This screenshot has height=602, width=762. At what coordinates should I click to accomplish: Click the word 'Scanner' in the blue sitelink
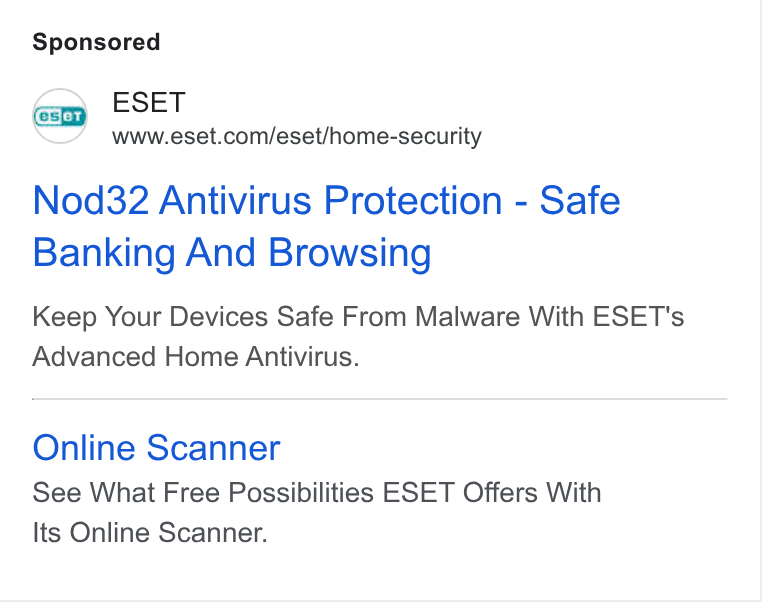pyautogui.click(x=213, y=447)
